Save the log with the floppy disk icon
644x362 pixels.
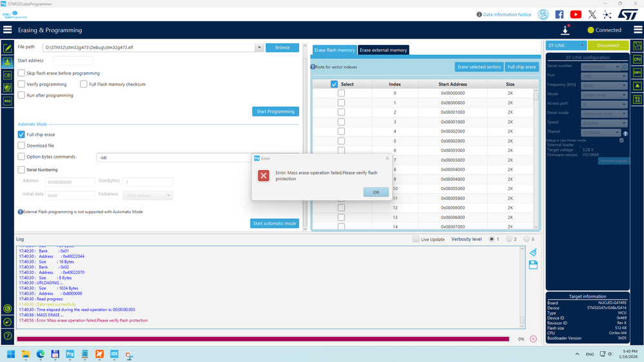coord(533,265)
